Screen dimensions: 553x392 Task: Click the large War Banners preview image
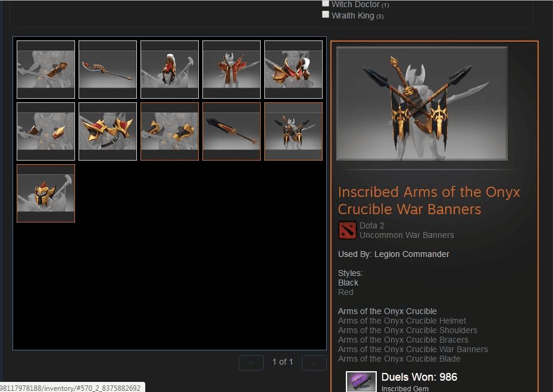[x=422, y=104]
